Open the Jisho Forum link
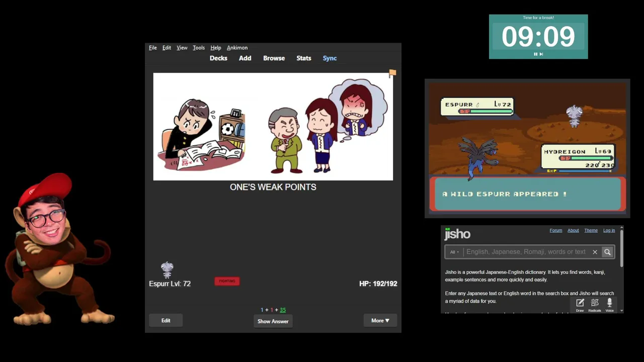 pos(556,230)
